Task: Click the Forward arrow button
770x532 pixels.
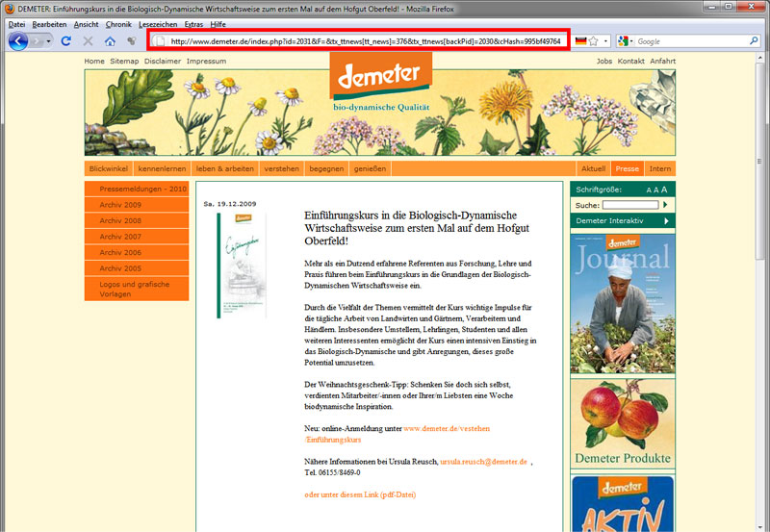Action: [37, 41]
